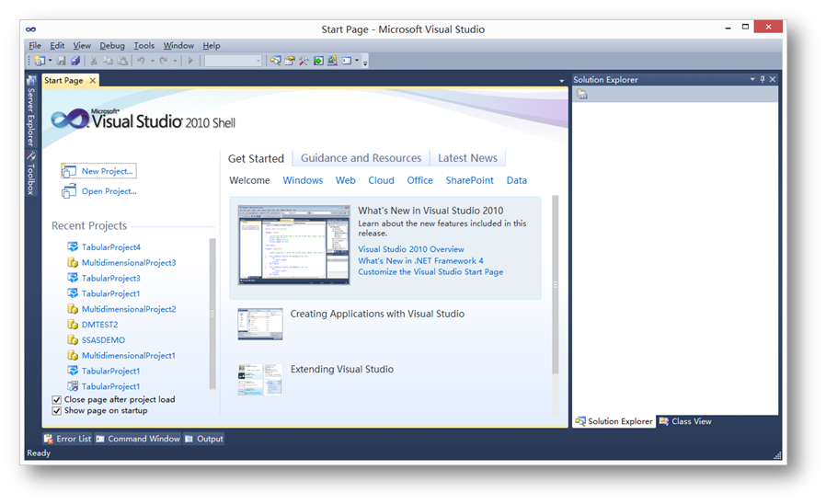Click the Get Started content scrollbar
826x504 pixels.
pyautogui.click(x=555, y=284)
